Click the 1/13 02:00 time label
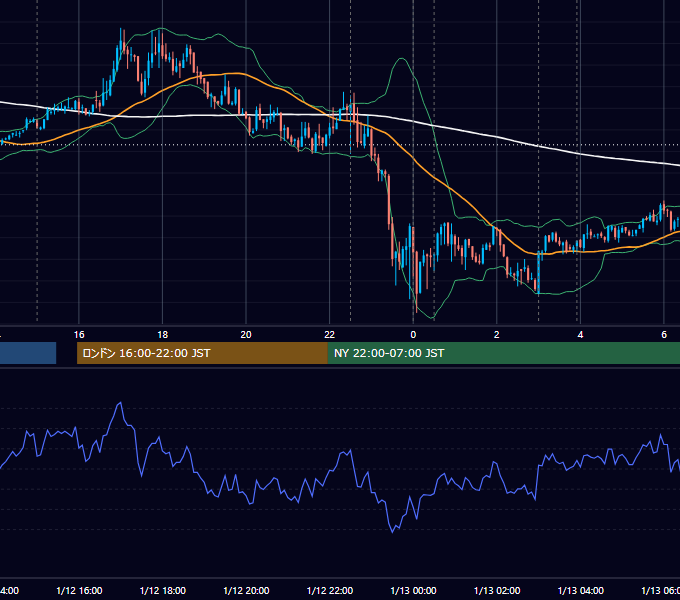The width and height of the screenshot is (680, 600). pyautogui.click(x=497, y=590)
